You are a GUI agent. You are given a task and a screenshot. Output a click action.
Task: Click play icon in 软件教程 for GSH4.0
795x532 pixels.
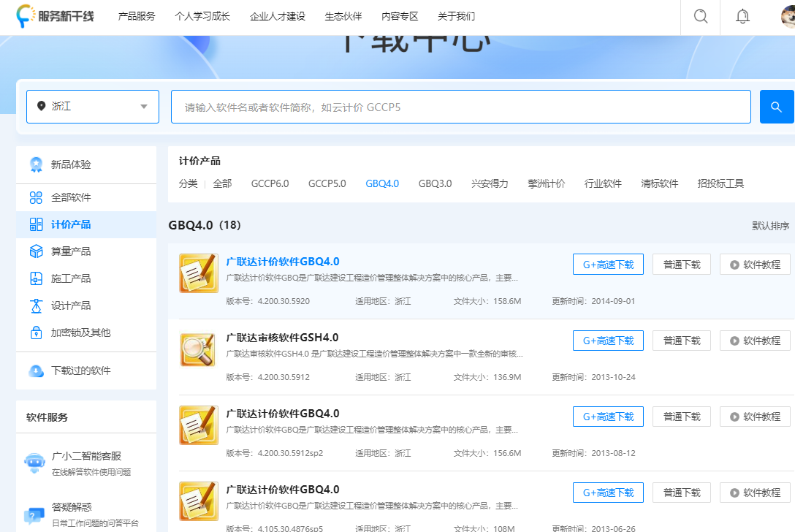tap(734, 341)
